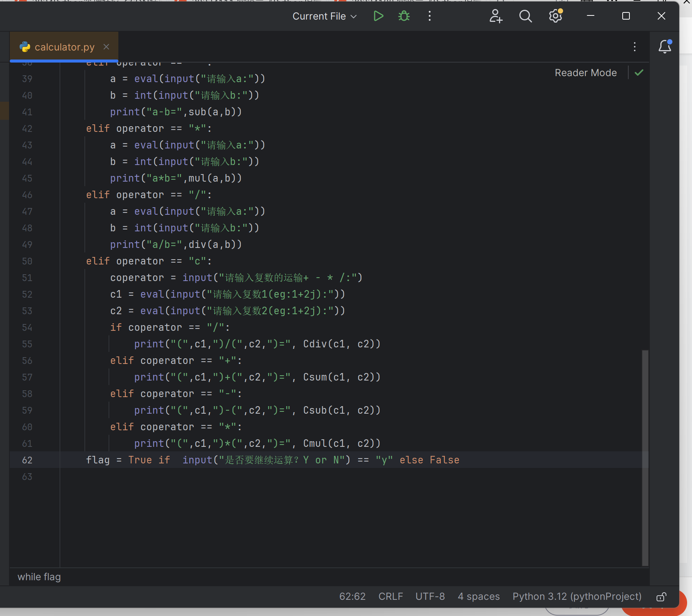Click 'elif operator == "c":' code line
The height and width of the screenshot is (616, 692).
(149, 261)
